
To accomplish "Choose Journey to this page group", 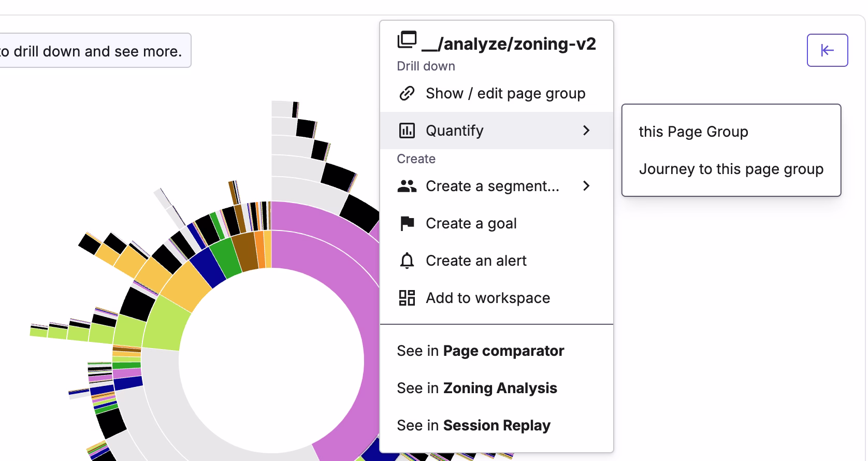I will [731, 169].
